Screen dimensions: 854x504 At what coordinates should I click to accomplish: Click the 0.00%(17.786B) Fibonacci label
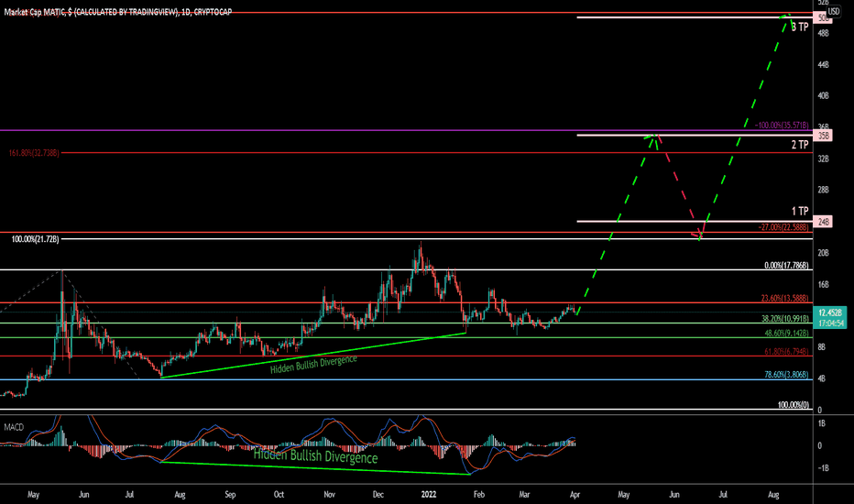tap(786, 266)
